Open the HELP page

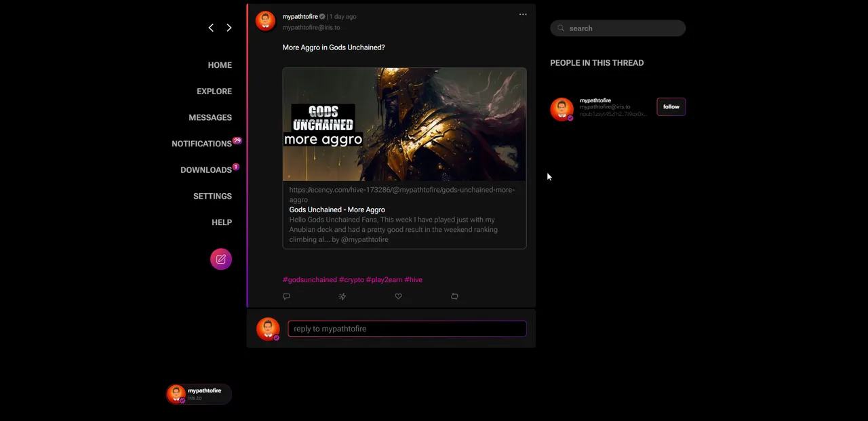tap(222, 222)
